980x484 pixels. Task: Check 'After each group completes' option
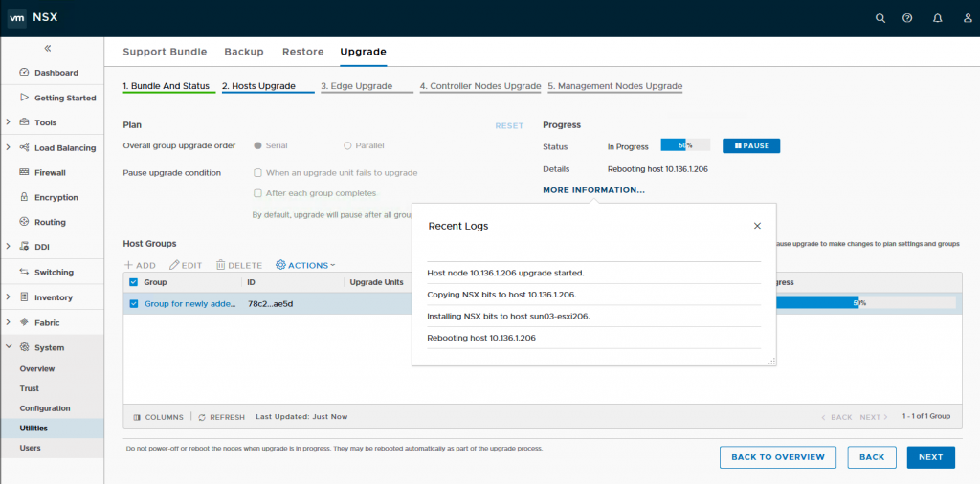point(256,193)
